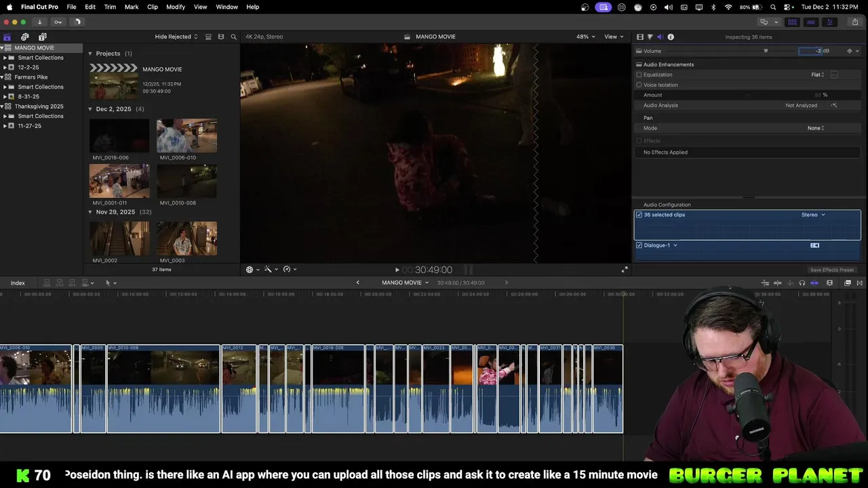This screenshot has width=868, height=488.
Task: Open the Equalization graphic EQ button
Action: (x=835, y=75)
